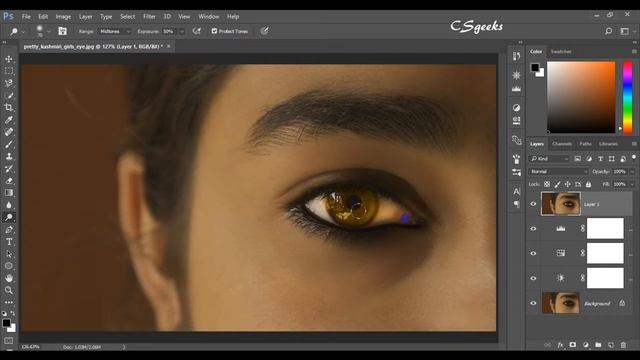Open the Opacity dropdown arrow
Viewport: 640px width, 360px height.
tap(632, 172)
